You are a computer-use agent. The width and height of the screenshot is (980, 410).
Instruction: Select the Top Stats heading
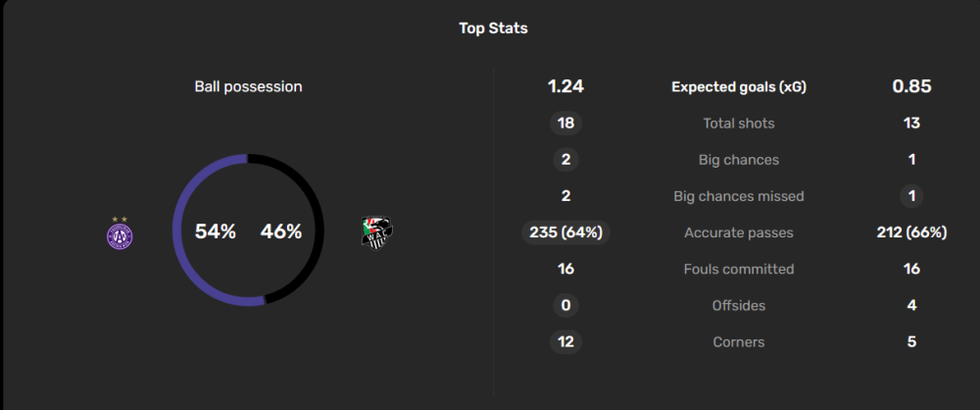[x=493, y=28]
